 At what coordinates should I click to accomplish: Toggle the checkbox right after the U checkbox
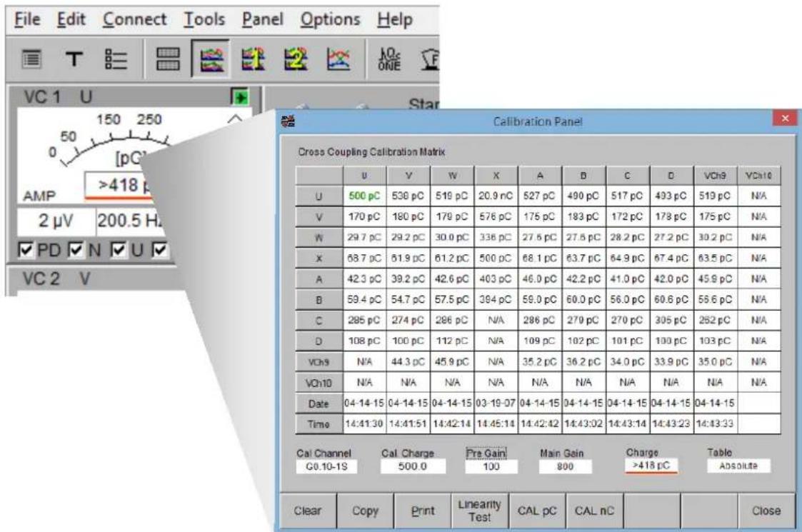(x=160, y=250)
